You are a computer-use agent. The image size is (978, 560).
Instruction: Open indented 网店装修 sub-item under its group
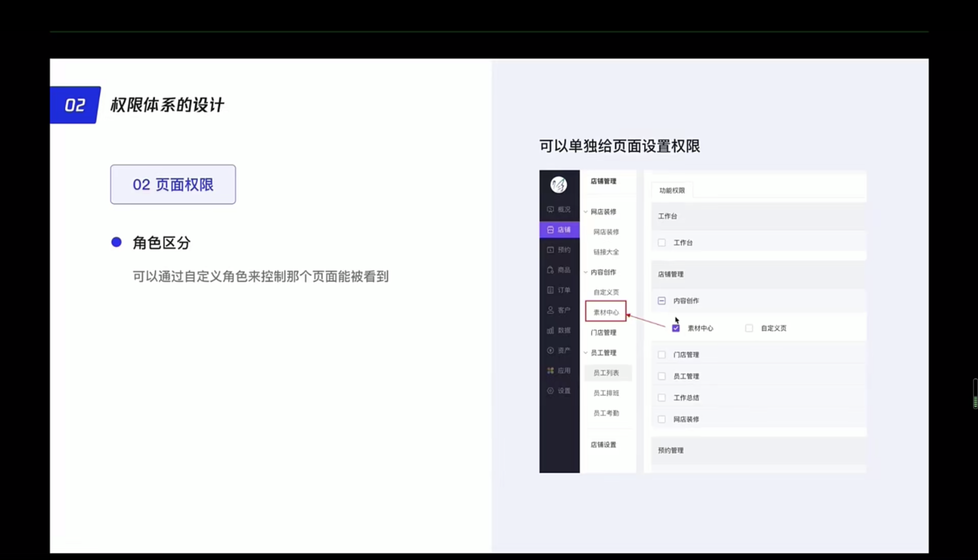(x=606, y=232)
